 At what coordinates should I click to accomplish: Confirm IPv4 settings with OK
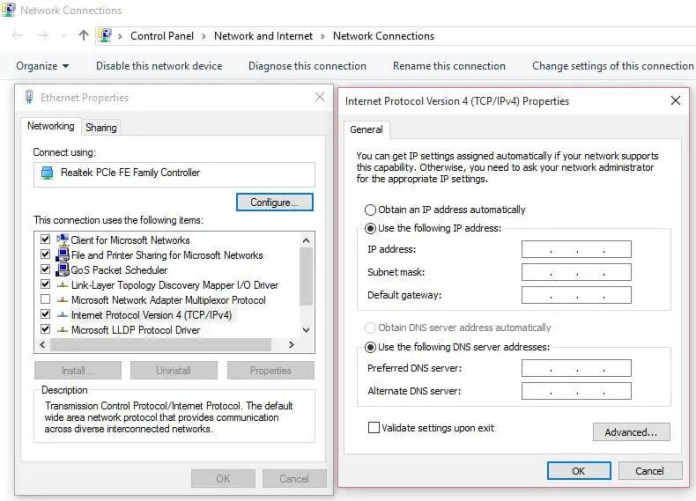click(x=579, y=471)
